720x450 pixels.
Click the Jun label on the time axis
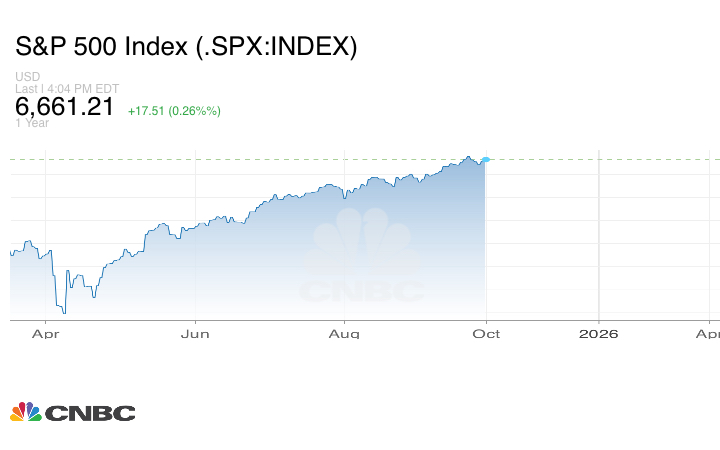click(195, 333)
